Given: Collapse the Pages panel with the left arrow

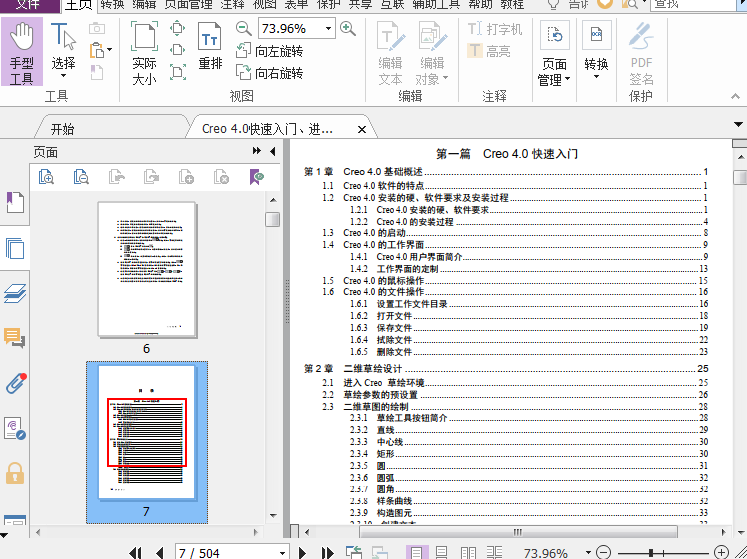Looking at the screenshot, I should (273, 151).
